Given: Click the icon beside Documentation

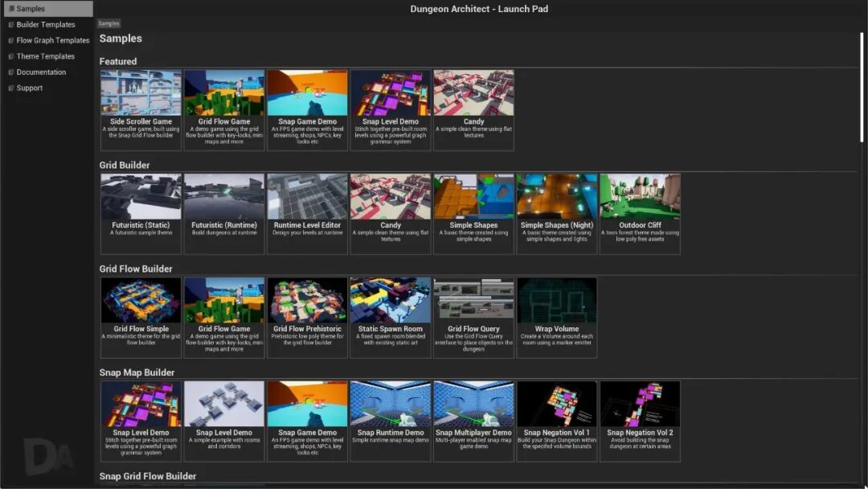Looking at the screenshot, I should click(x=11, y=72).
